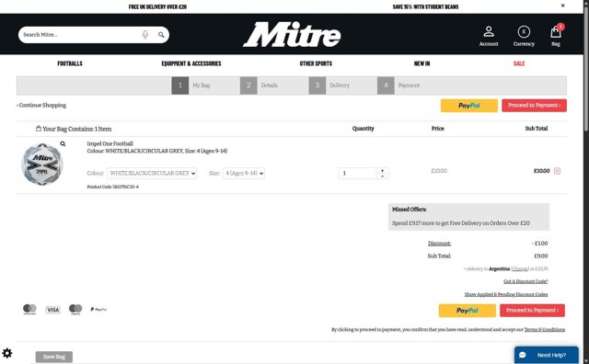Increase quantity with plus stepper
The width and height of the screenshot is (589, 364).
tap(382, 170)
